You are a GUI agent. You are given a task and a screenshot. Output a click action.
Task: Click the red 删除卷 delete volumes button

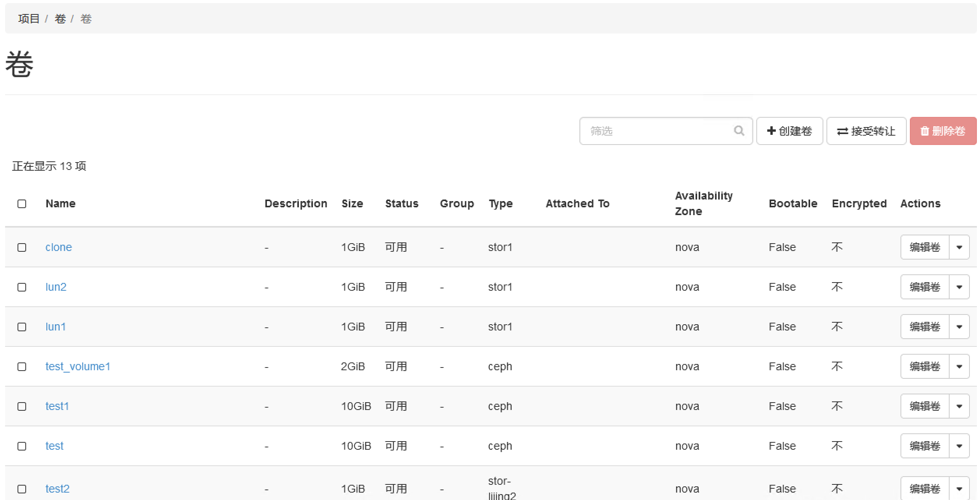tap(943, 131)
